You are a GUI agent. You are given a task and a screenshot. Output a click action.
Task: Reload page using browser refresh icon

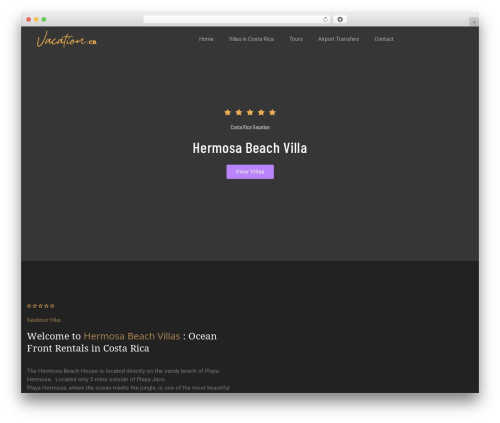[x=325, y=19]
